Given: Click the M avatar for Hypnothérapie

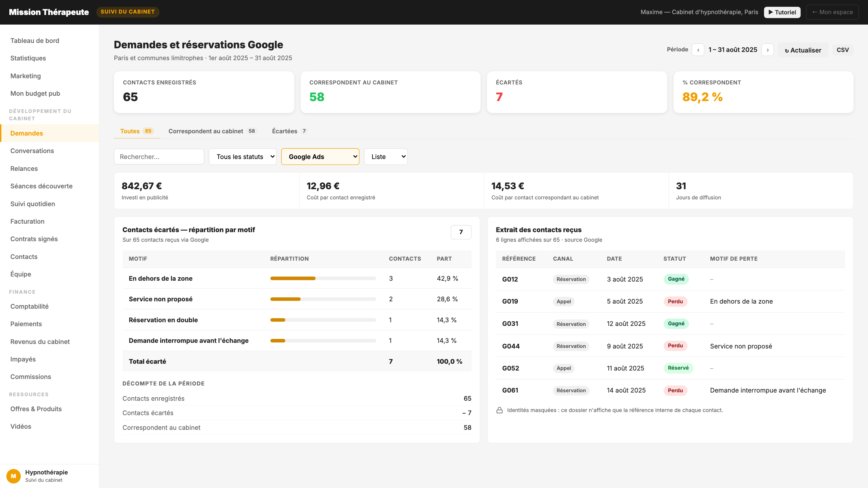Looking at the screenshot, I should 14,476.
